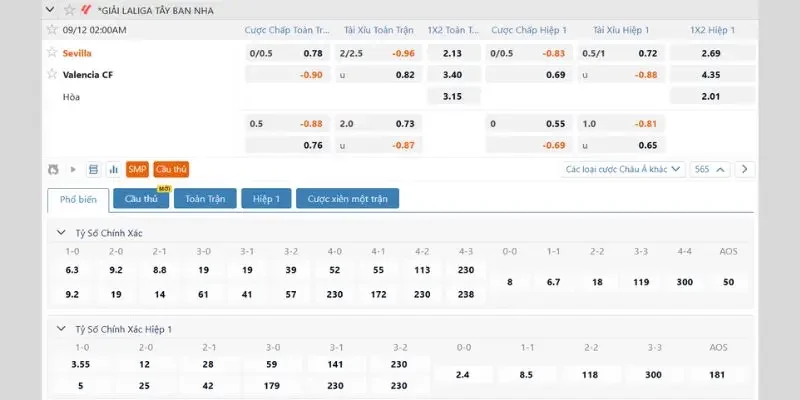Click the La Liga league logo icon
800x400 pixels.
[x=86, y=10]
